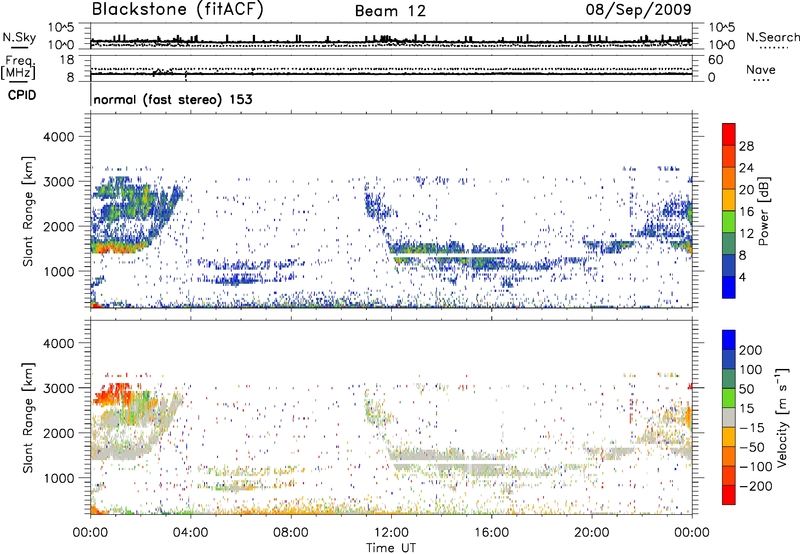Click the velocity colorbar value -200
The height and width of the screenshot is (554, 800).
(756, 486)
